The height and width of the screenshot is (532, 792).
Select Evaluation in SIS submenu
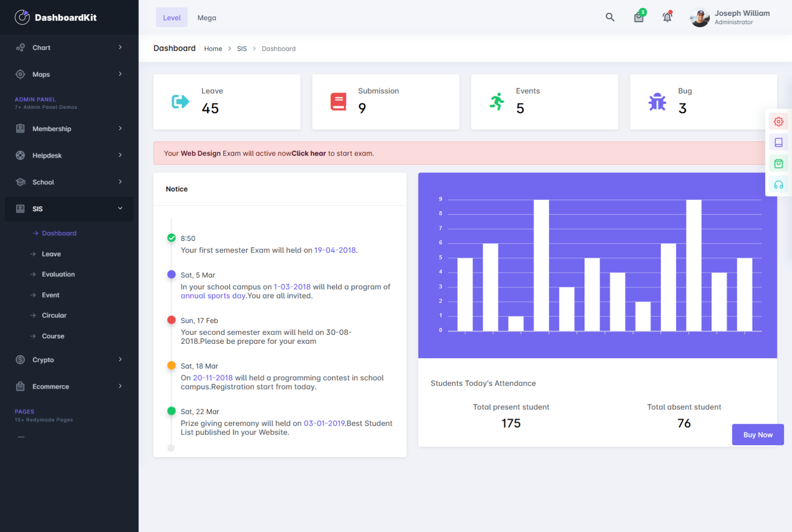58,274
